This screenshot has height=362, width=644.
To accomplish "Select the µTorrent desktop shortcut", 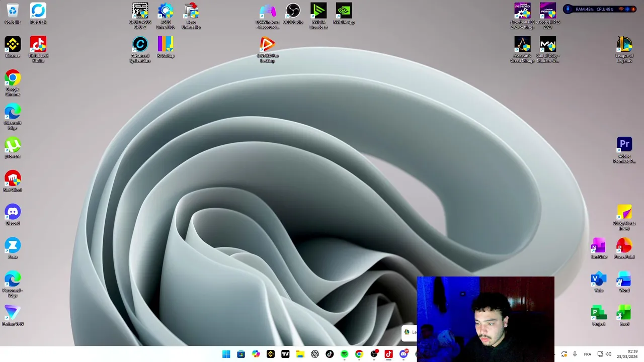I will point(13,148).
